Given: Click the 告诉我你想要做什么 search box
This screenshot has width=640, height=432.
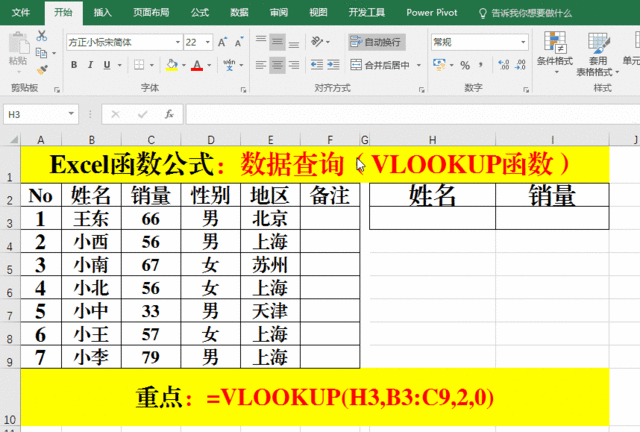Looking at the screenshot, I should (x=525, y=13).
